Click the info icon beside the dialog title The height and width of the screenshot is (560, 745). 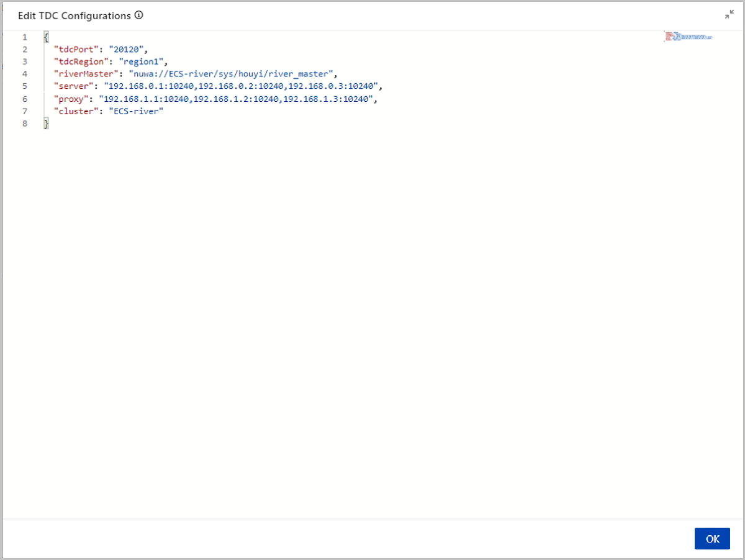pyautogui.click(x=139, y=16)
